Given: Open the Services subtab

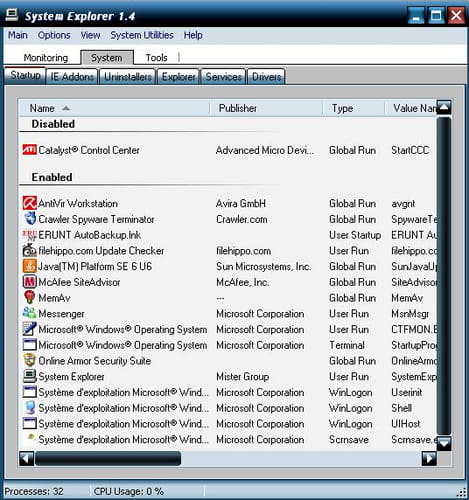Looking at the screenshot, I should pos(223,77).
